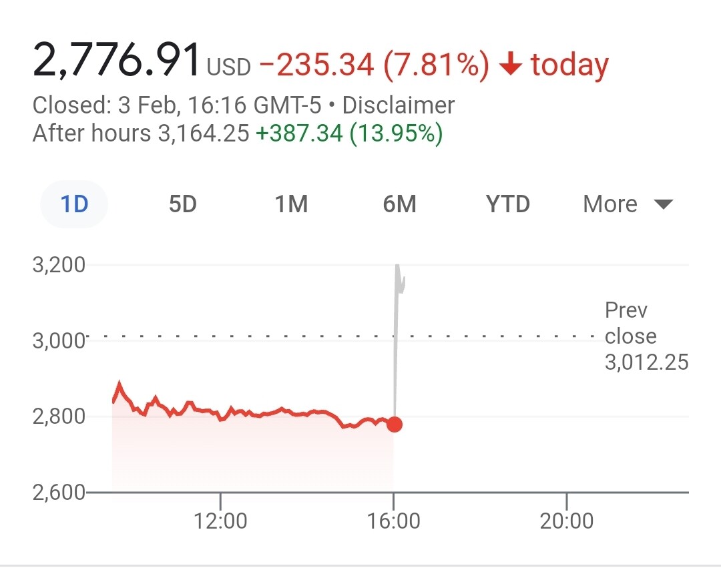Click the Prev close 3,012.25 label
This screenshot has width=721, height=588.
coord(646,336)
